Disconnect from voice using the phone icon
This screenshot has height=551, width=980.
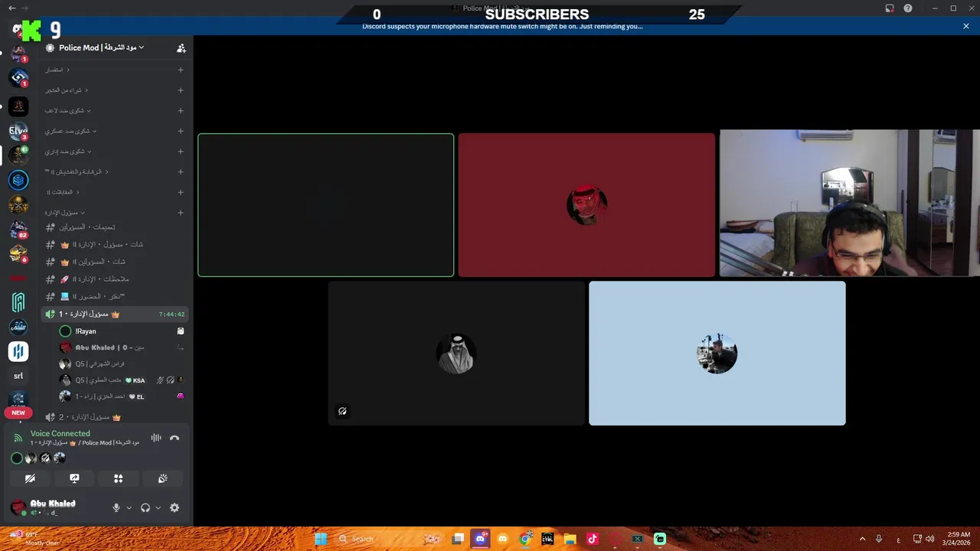pos(175,438)
